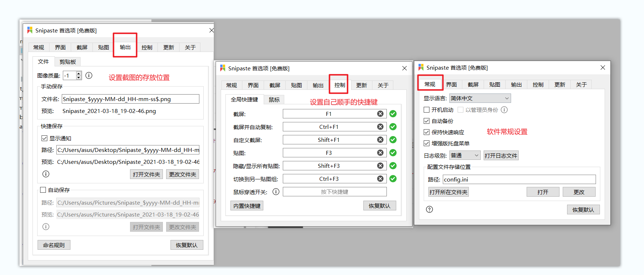Open 更新 tab in control window
The image size is (644, 275).
(x=362, y=85)
